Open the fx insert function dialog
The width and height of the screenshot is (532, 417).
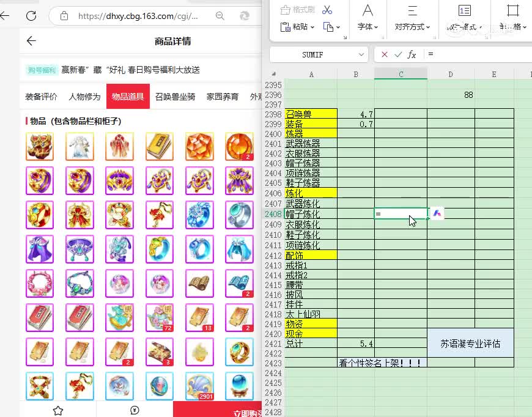[412, 54]
